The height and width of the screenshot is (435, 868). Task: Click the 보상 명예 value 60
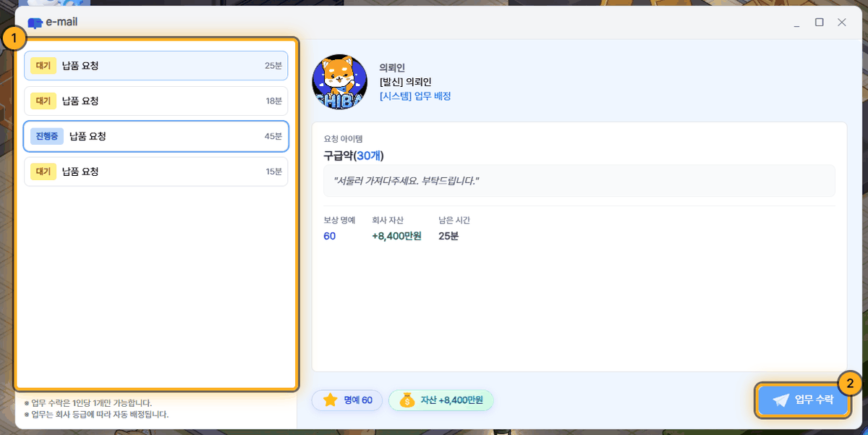[330, 236]
